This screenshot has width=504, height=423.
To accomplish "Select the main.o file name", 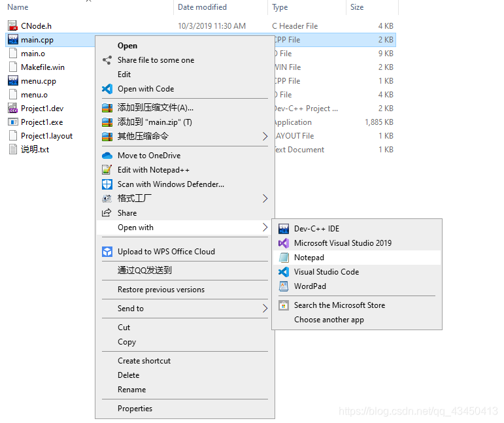I will click(33, 54).
